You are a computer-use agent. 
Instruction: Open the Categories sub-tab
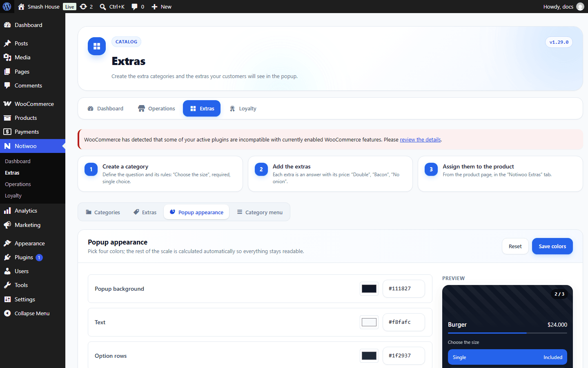[x=103, y=212]
